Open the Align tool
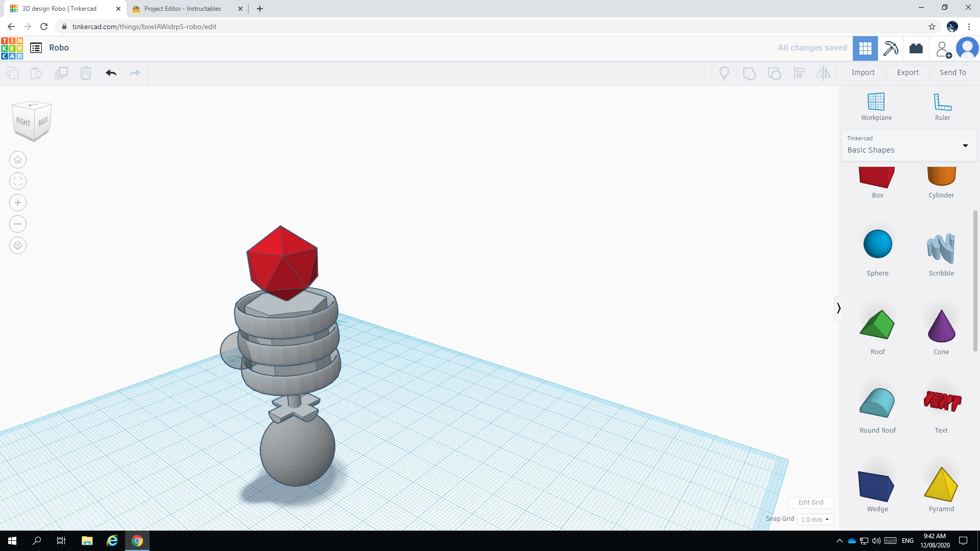 pos(799,73)
